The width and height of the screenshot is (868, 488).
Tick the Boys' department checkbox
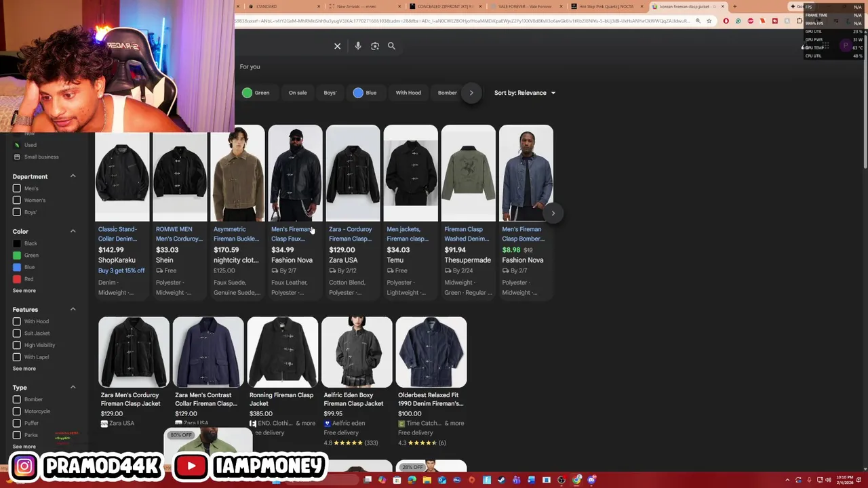coord(17,212)
